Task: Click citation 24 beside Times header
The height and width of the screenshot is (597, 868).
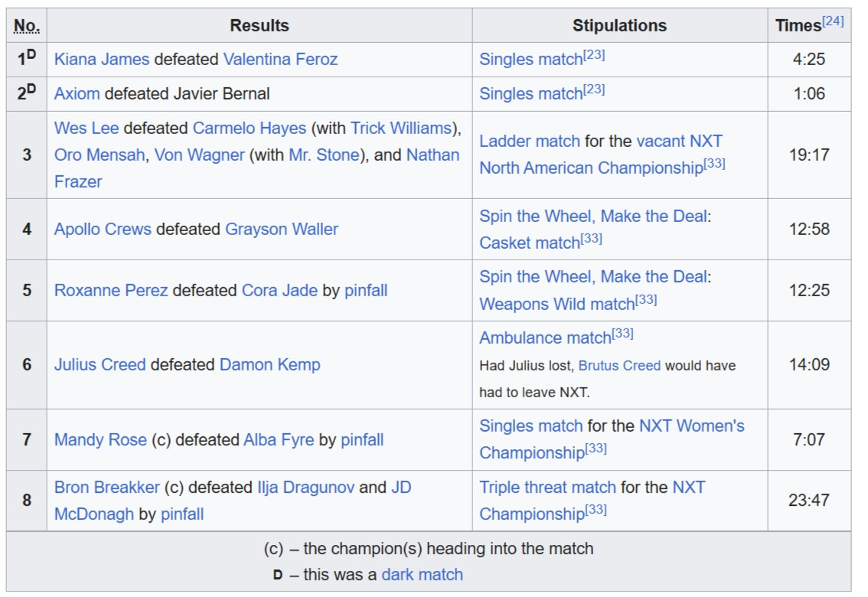Action: tap(834, 21)
